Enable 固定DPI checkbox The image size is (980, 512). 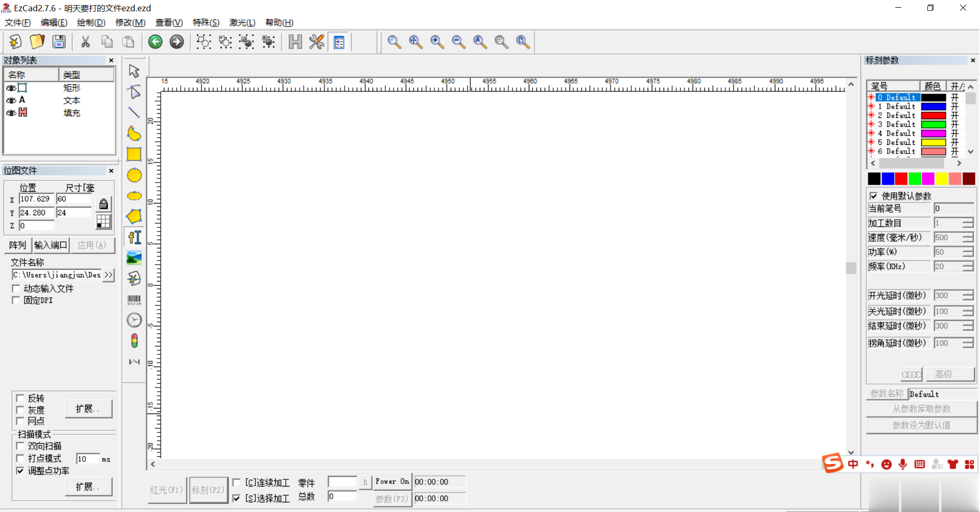pos(16,300)
